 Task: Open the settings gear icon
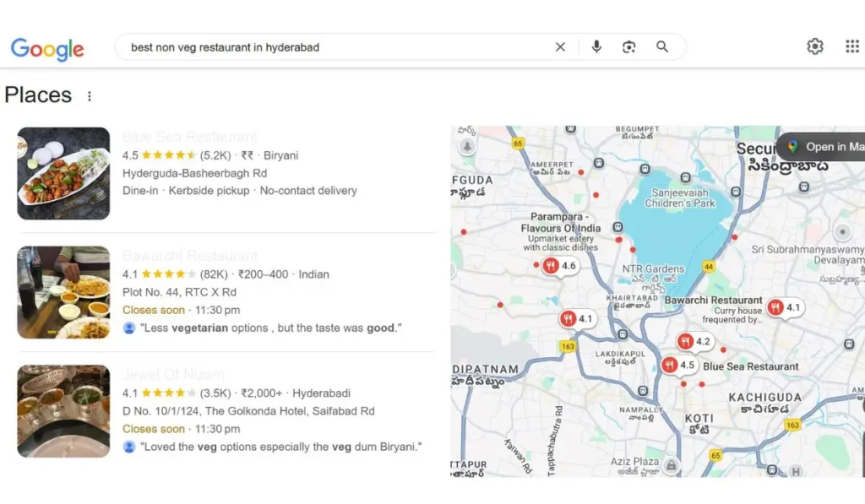[815, 46]
